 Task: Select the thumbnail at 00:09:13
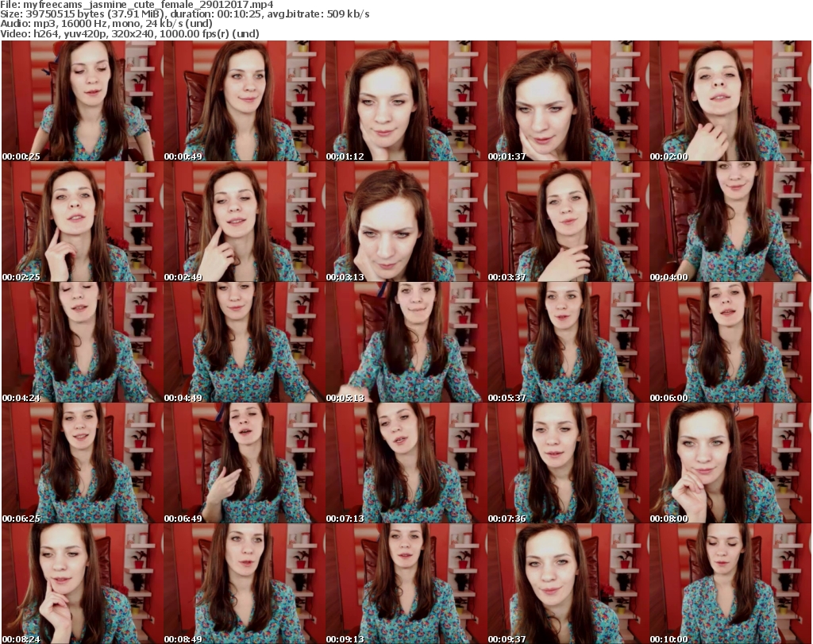point(406,584)
